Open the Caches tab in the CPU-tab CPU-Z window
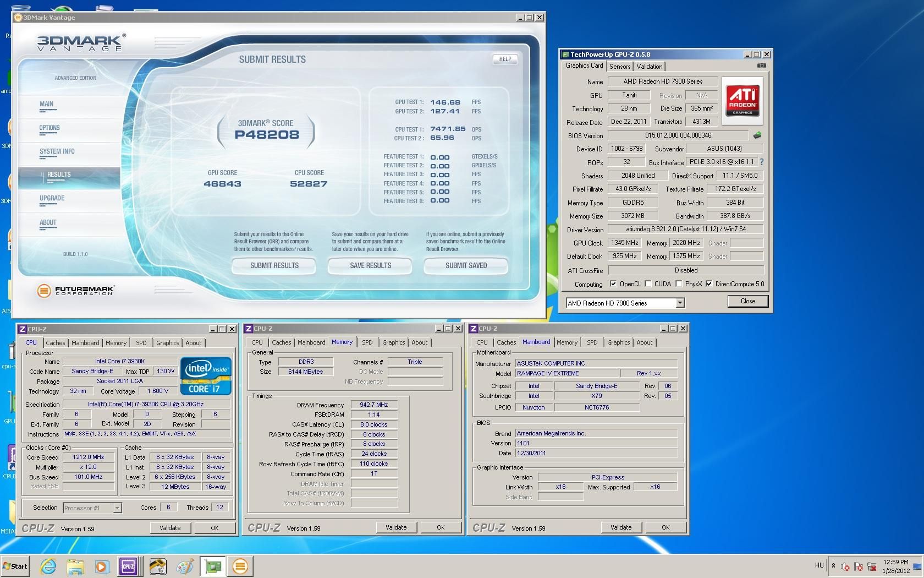Viewport: 924px width, 578px height. 56,343
